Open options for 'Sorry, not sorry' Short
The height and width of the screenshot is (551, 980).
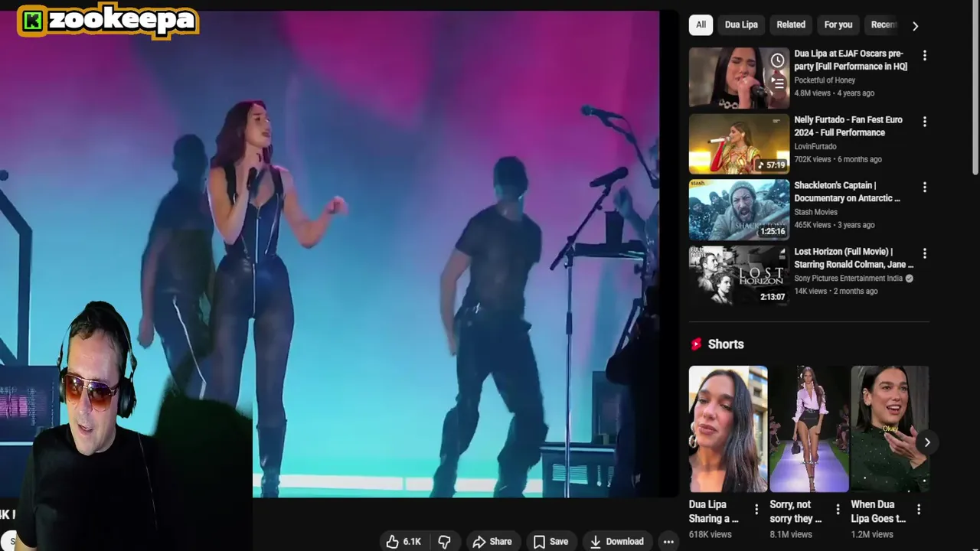[x=838, y=509]
